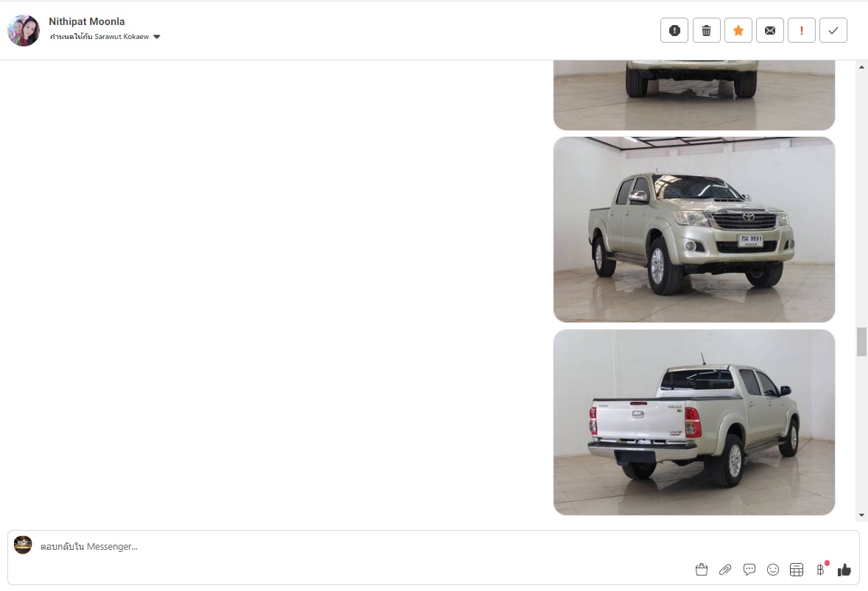Open saved replies speech bubble icon
The image size is (868, 591).
coord(749,570)
